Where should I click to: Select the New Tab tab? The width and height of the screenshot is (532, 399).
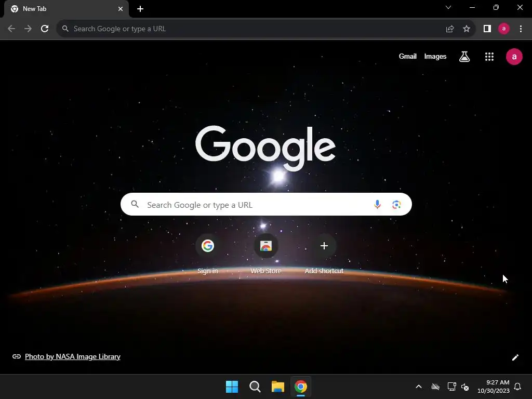[66, 9]
